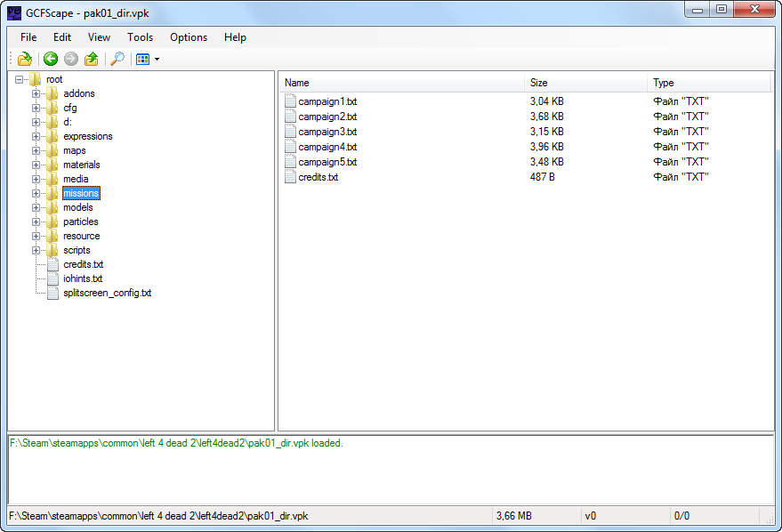Open the File menu
The width and height of the screenshot is (782, 532).
click(28, 37)
